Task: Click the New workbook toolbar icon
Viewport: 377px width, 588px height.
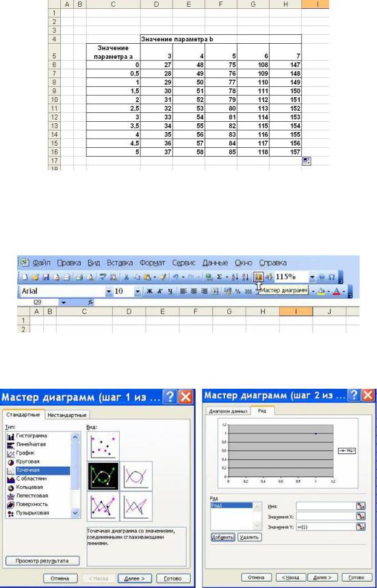Action: [25, 277]
